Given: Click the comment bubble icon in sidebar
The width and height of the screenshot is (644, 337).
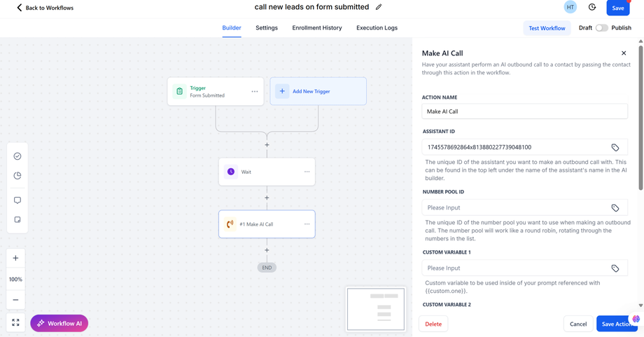Looking at the screenshot, I should tap(17, 200).
